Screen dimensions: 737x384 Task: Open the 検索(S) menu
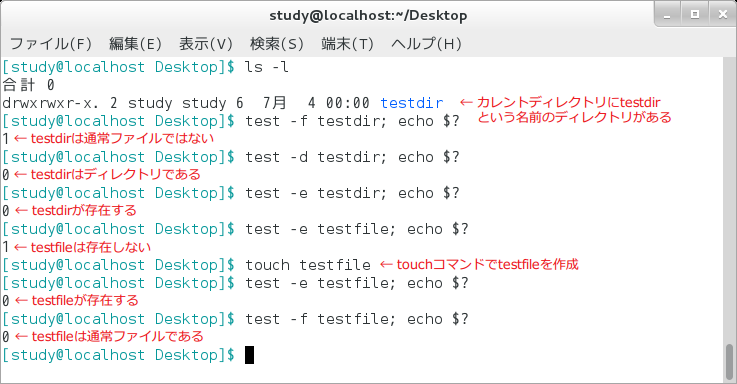pos(276,44)
